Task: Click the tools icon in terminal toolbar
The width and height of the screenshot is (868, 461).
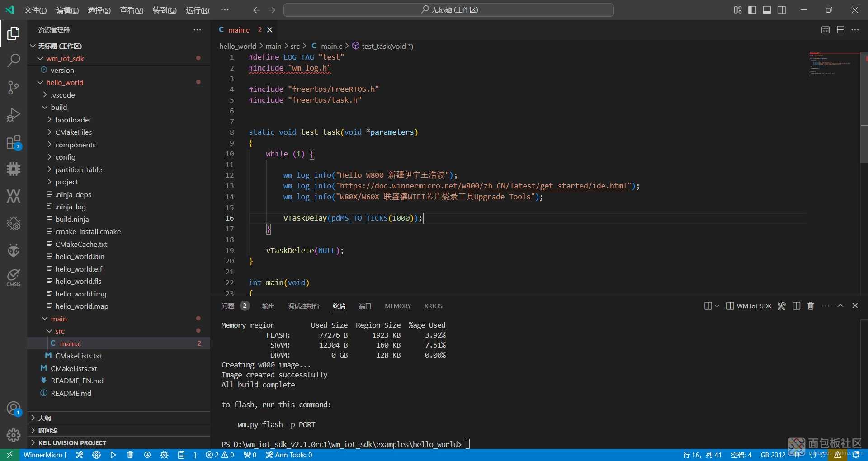Action: [782, 306]
